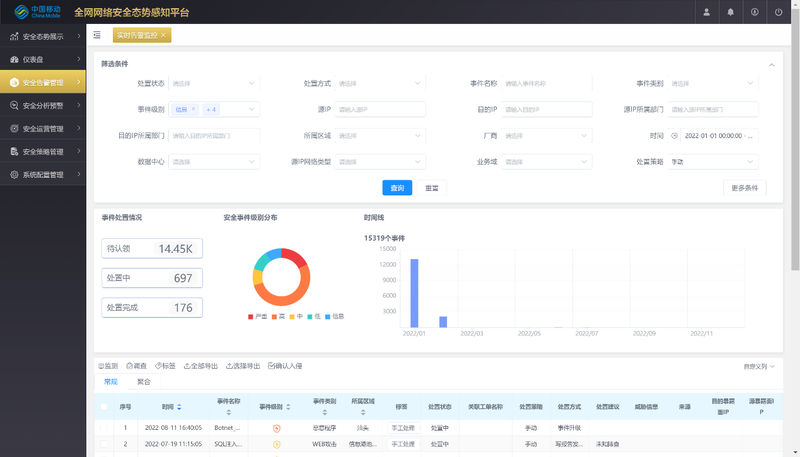Open the 处置方式 dropdown
The image size is (800, 457).
380,83
